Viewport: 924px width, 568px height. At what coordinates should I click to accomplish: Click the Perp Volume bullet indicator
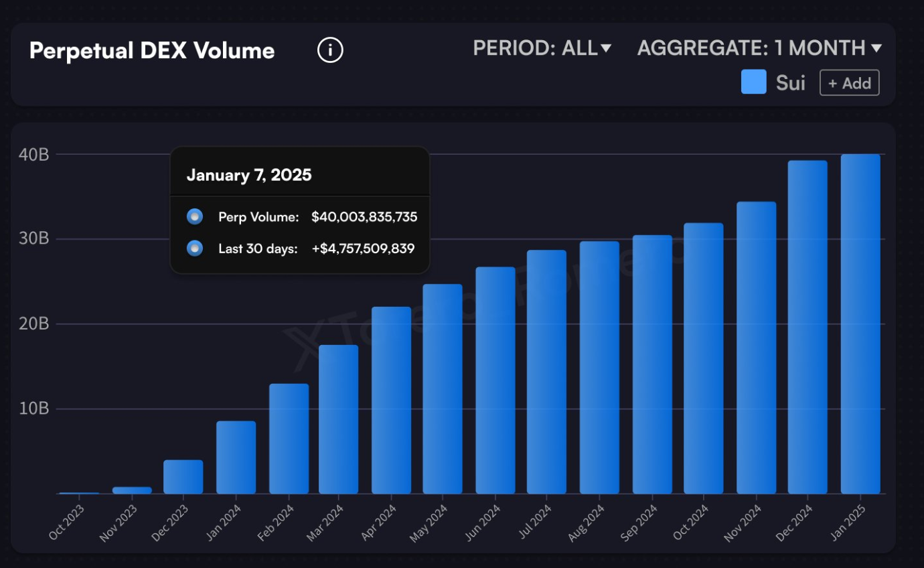pos(194,216)
